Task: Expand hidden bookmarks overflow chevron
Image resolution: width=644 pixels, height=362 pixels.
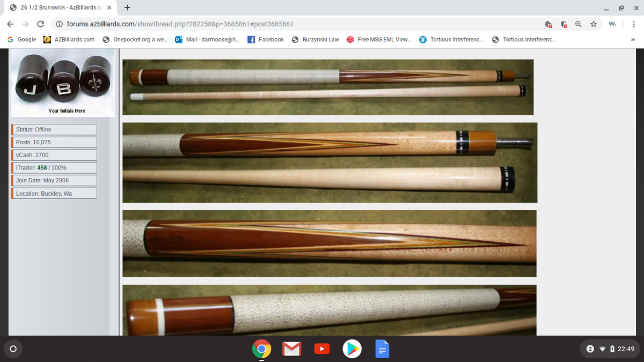Action: pyautogui.click(x=633, y=40)
